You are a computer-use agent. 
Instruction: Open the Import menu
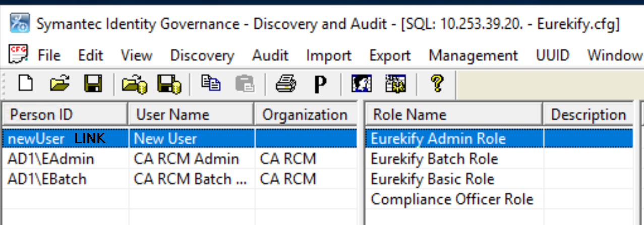329,55
